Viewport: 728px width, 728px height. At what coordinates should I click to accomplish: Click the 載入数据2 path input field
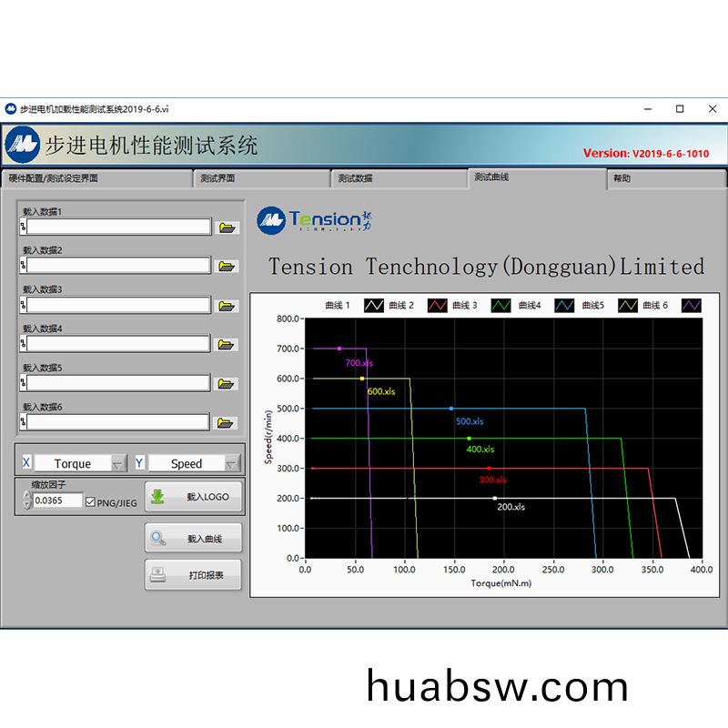coord(118,266)
